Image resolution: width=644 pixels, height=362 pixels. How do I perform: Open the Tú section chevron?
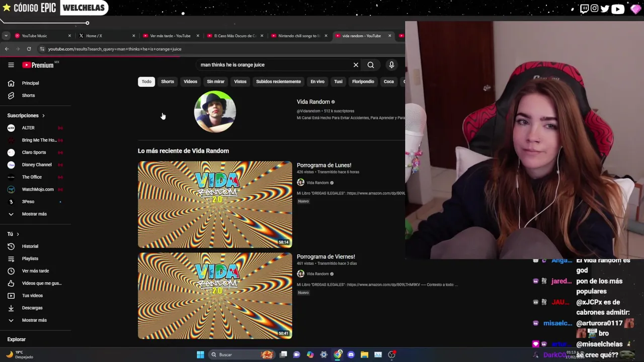pos(18,234)
